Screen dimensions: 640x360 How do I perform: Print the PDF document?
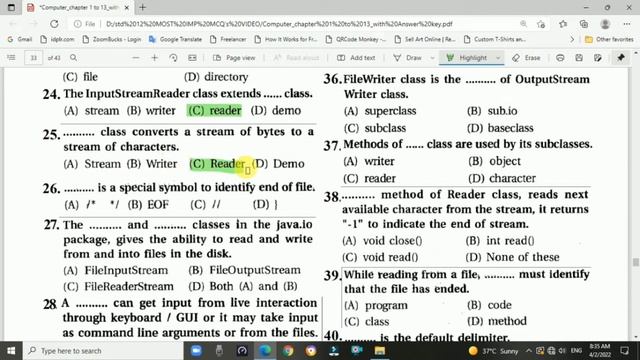(560, 58)
